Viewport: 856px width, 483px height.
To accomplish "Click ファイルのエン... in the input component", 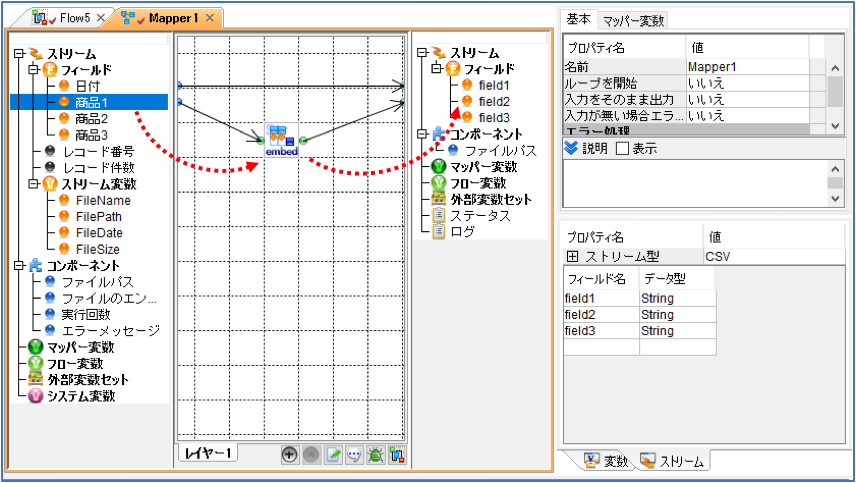I will [109, 299].
